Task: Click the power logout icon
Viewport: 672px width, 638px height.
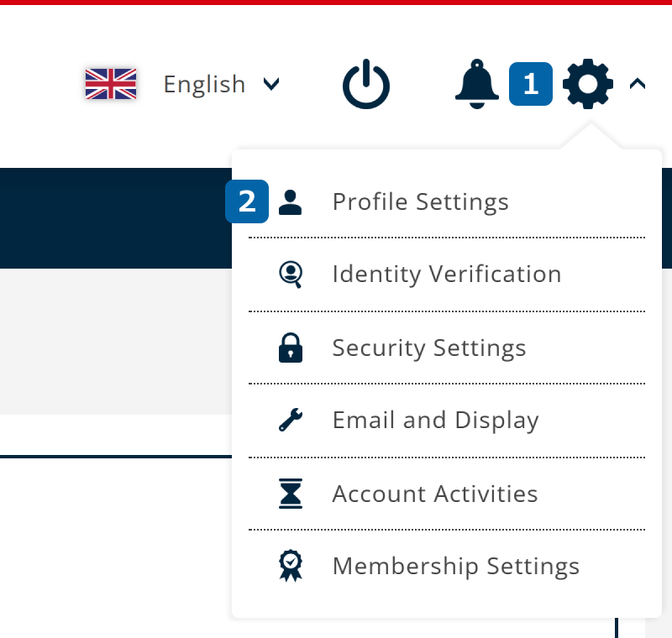Action: [366, 86]
